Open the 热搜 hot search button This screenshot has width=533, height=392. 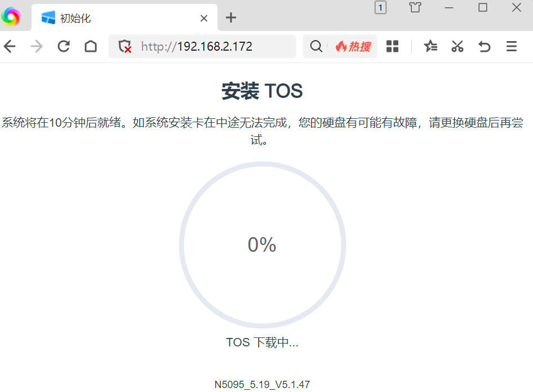click(x=353, y=46)
